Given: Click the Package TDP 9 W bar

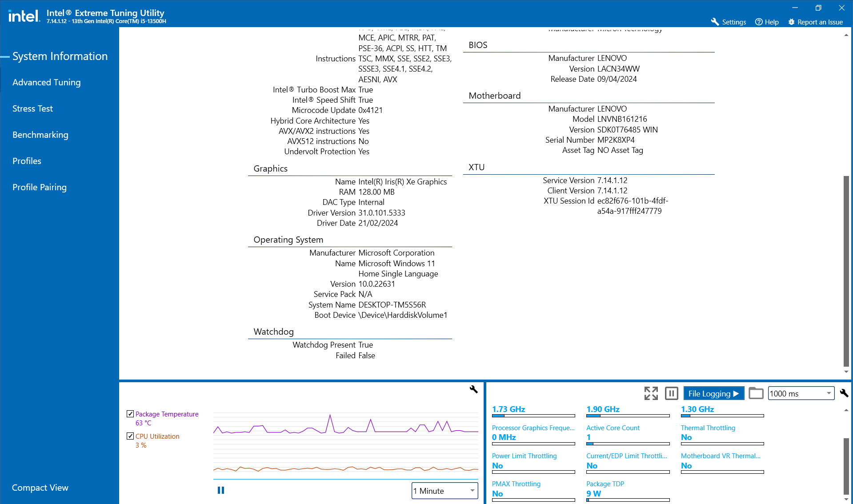Looking at the screenshot, I should [628, 500].
